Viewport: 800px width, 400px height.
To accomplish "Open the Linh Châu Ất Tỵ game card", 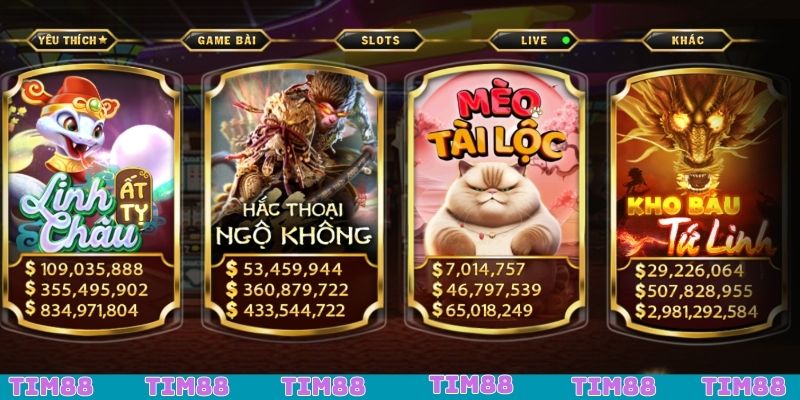I will tap(91, 198).
